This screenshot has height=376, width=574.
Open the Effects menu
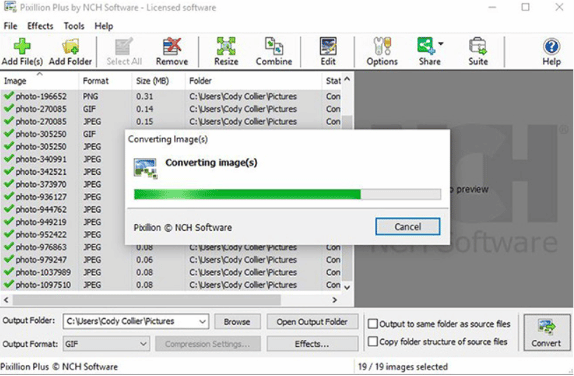tap(40, 26)
